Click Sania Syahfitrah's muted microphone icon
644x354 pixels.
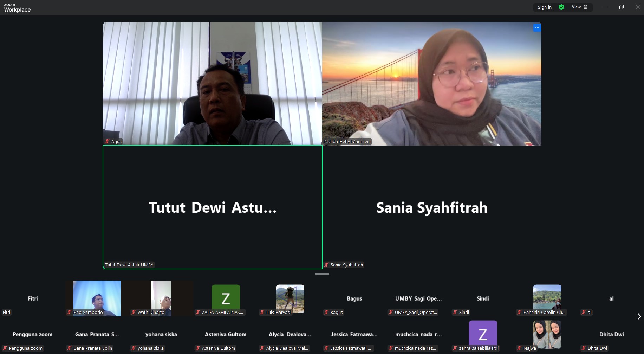point(326,265)
